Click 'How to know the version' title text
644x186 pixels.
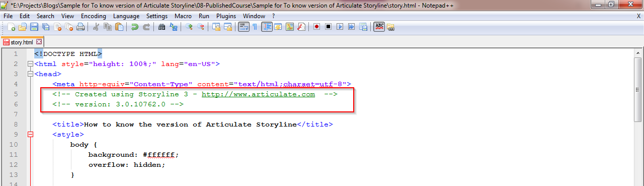coord(136,125)
